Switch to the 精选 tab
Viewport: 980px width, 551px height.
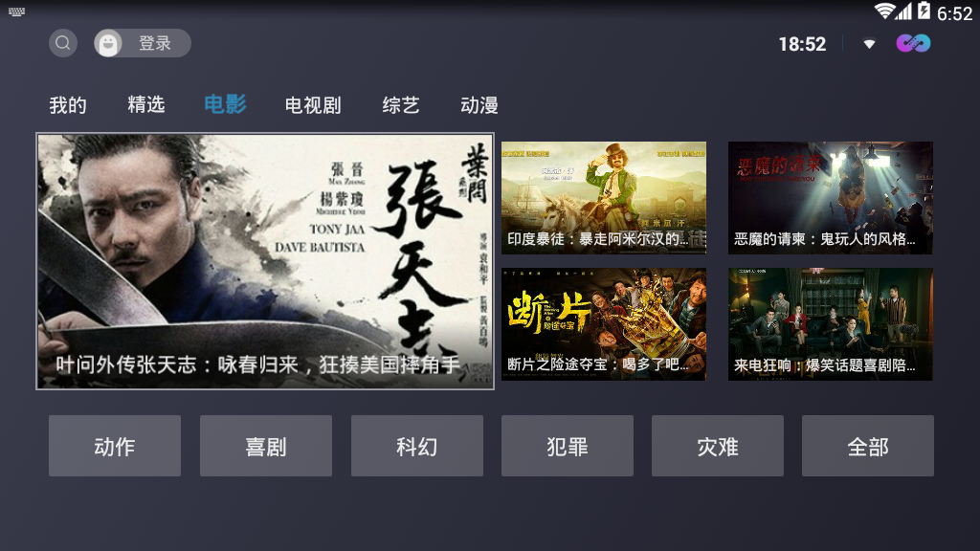click(146, 104)
